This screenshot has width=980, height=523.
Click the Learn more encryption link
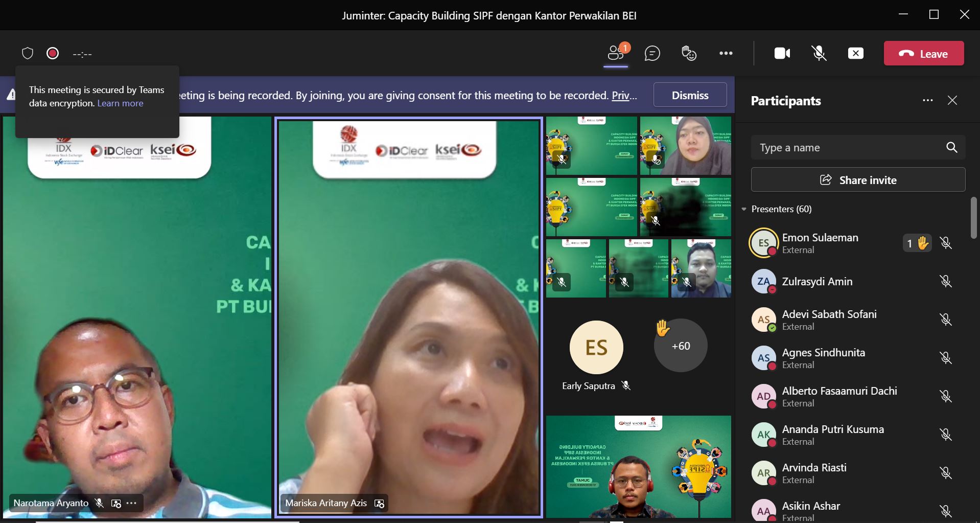coord(120,103)
